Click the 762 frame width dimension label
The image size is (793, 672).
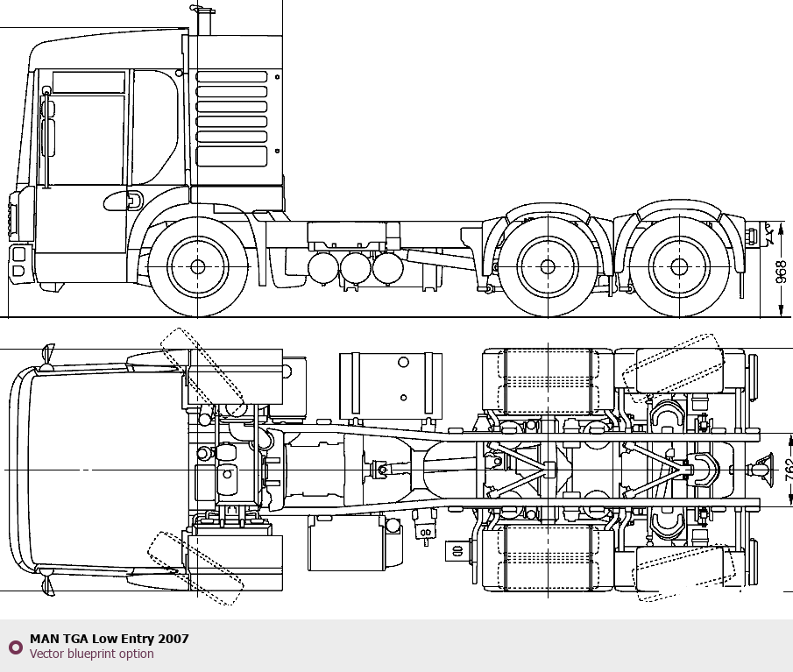click(789, 470)
